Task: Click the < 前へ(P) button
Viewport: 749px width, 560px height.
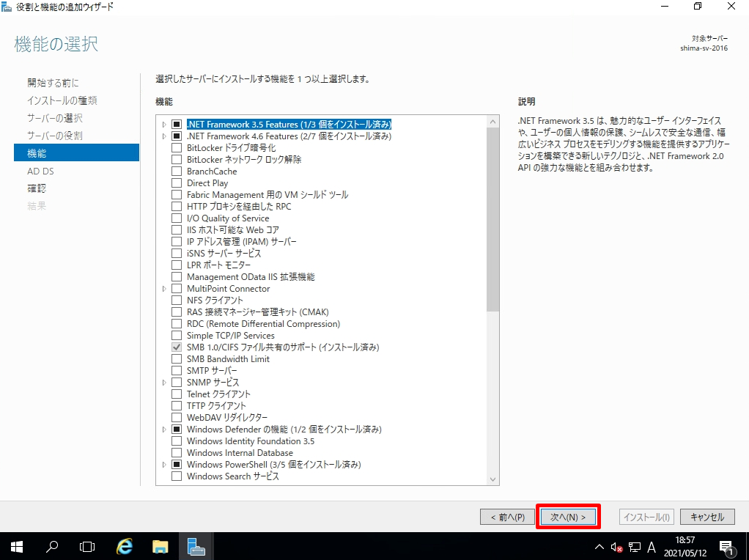Action: pos(507,517)
